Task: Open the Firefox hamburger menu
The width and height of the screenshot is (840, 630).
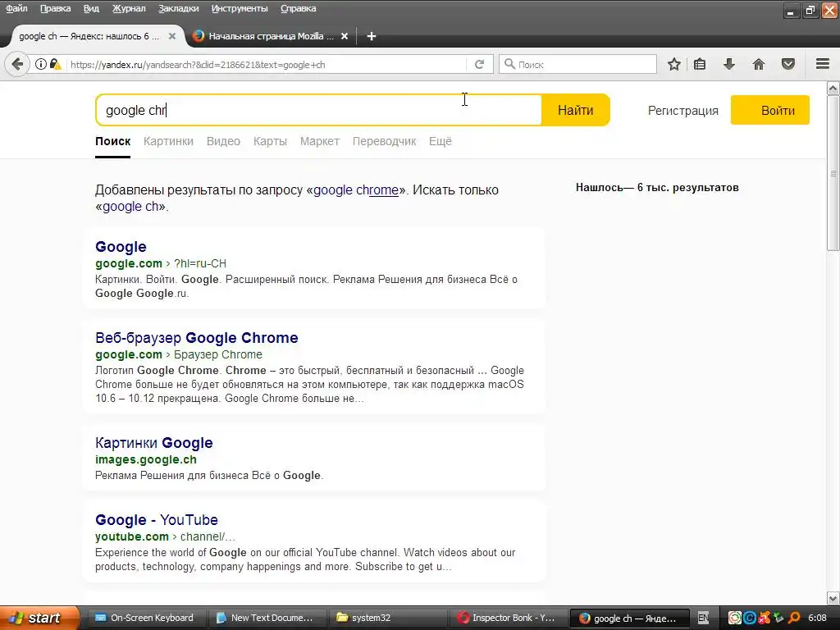Action: pos(823,64)
